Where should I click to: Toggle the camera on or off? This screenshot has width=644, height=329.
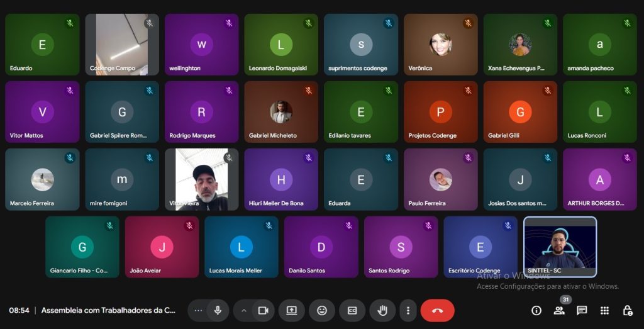(x=264, y=310)
